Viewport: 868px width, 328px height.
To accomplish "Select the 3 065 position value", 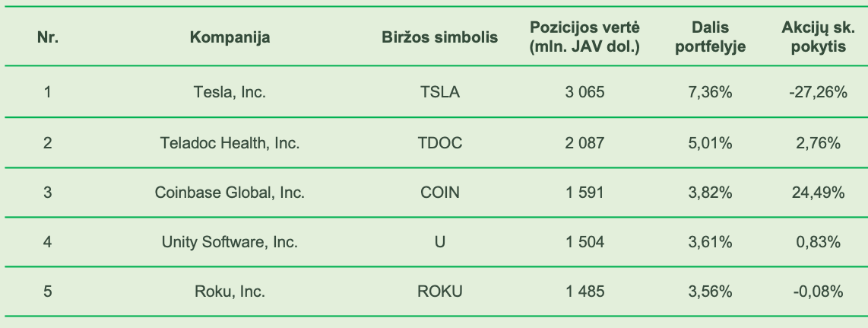I will 584,92.
